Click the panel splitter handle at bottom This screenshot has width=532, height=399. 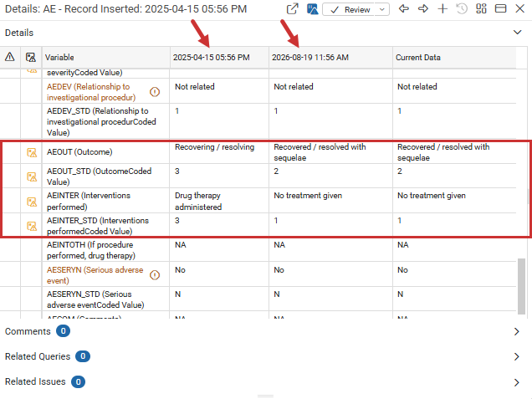(265, 396)
